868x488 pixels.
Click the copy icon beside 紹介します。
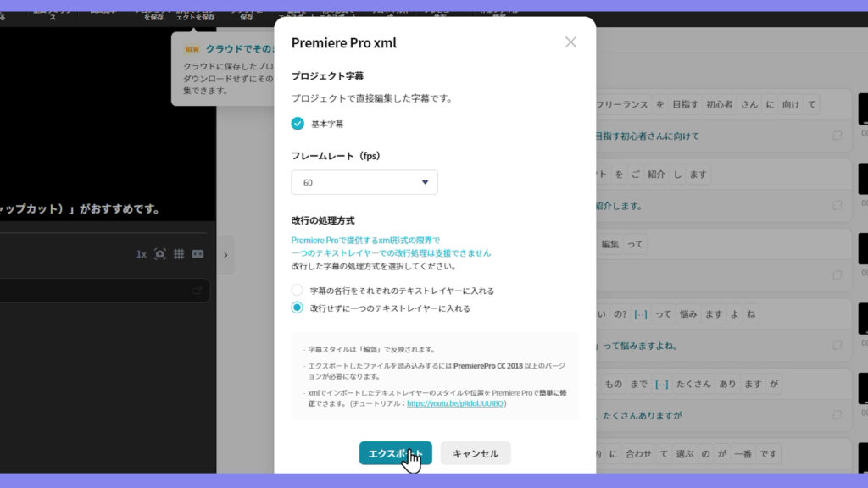click(x=837, y=205)
